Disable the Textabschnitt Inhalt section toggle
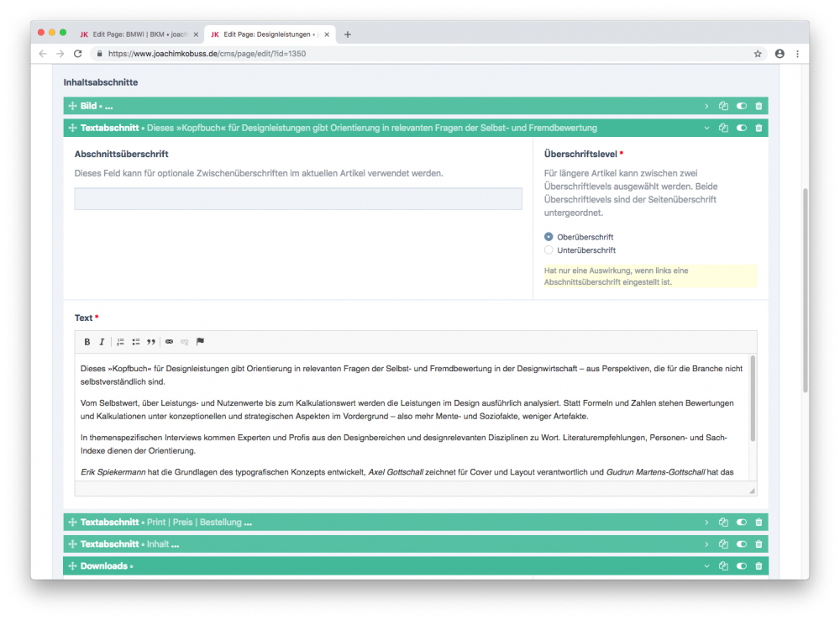Viewport: 840px width, 620px height. tap(741, 544)
